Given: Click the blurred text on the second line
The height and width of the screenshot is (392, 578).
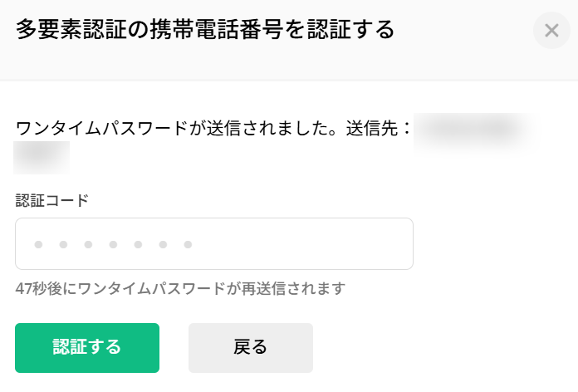Looking at the screenshot, I should coord(42,156).
